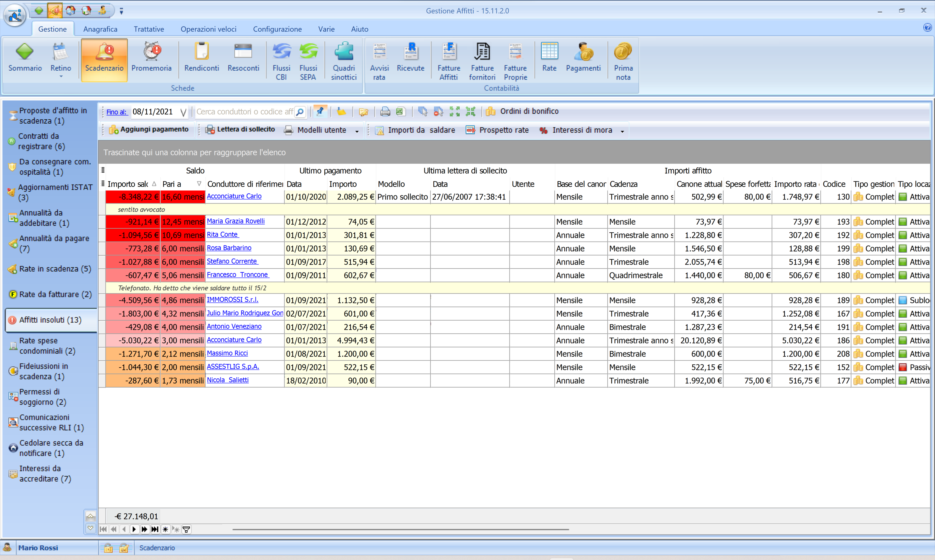Switch to the Varie tab
The width and height of the screenshot is (935, 560).
[x=326, y=29]
